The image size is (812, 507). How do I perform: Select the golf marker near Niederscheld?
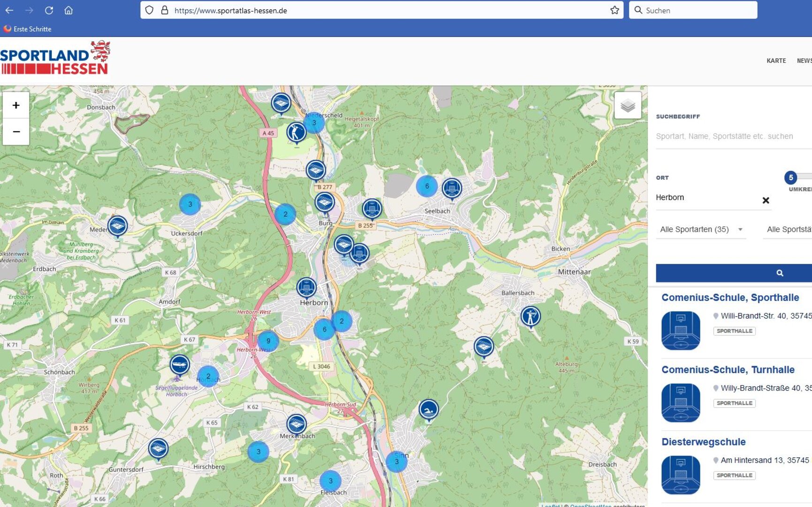(296, 133)
